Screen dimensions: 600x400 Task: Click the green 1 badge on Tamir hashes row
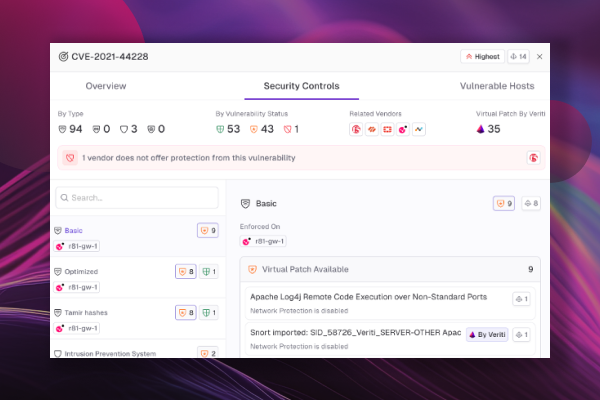tap(209, 313)
